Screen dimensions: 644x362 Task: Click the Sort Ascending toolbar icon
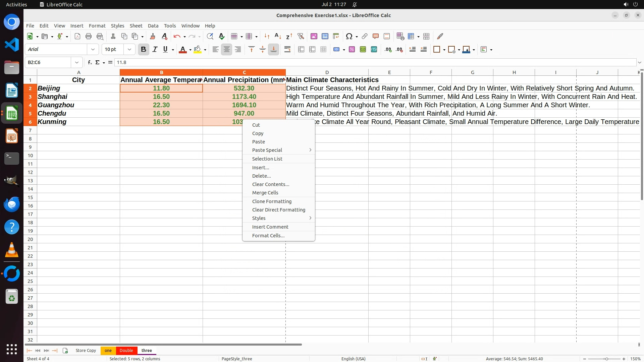click(278, 36)
